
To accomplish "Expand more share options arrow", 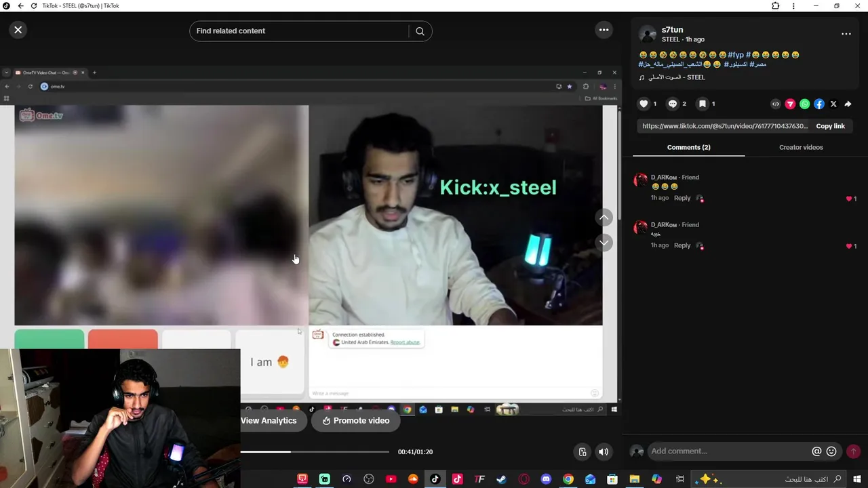I will (x=848, y=104).
